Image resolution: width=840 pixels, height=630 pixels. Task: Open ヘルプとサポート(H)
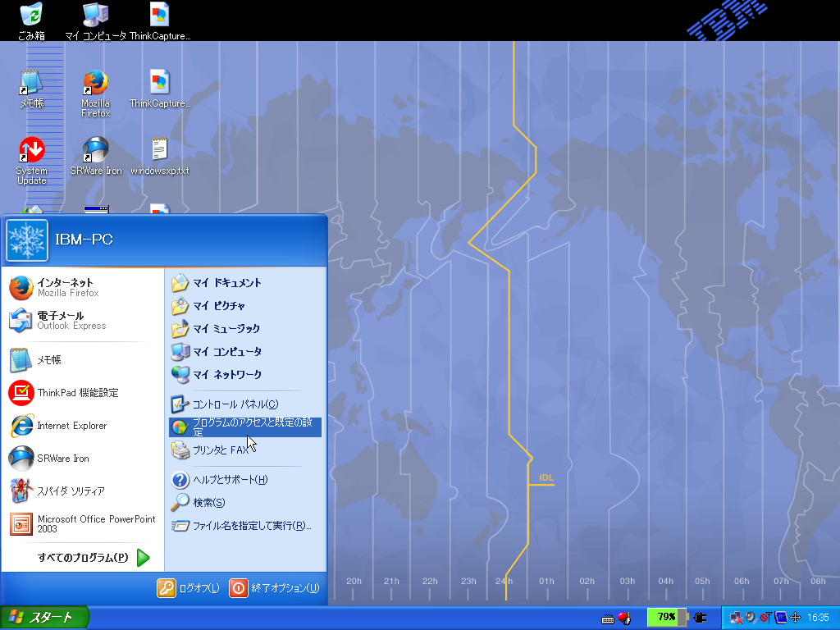point(244,479)
